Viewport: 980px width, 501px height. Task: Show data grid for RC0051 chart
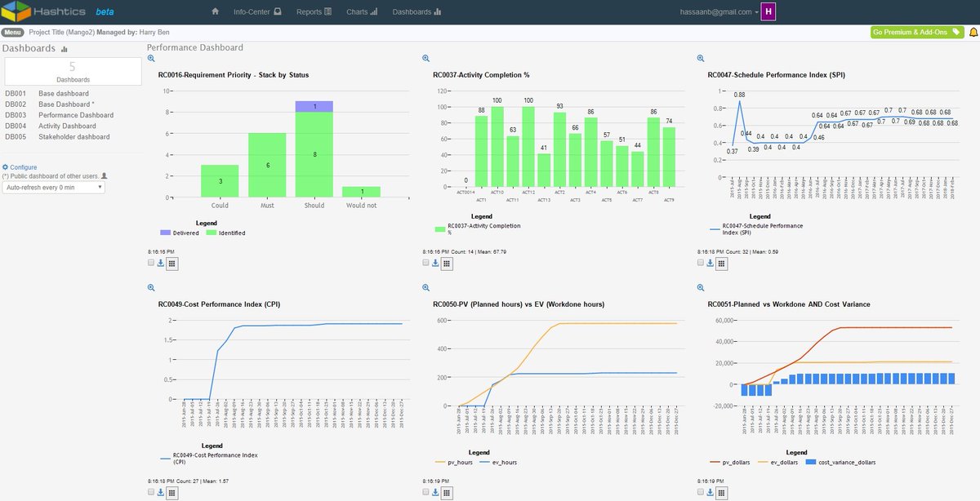(722, 492)
